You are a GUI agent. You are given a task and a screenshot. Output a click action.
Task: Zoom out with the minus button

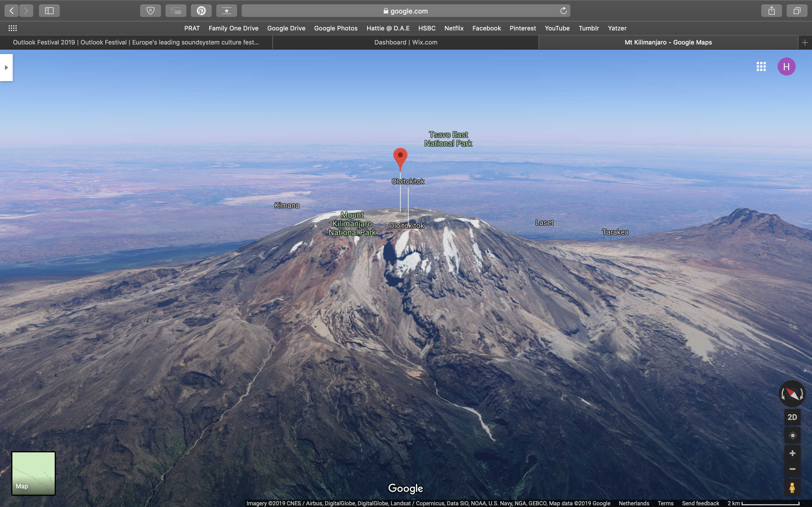(x=792, y=469)
